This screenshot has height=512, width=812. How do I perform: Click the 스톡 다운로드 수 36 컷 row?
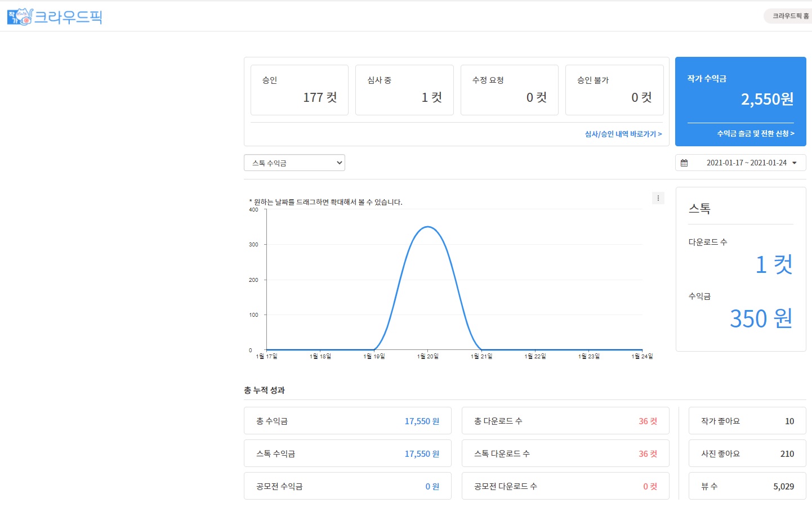(565, 453)
